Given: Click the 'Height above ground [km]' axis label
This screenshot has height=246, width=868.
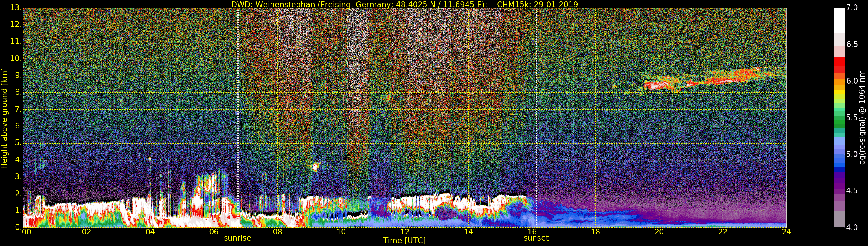Looking at the screenshot, I should [x=4, y=118].
